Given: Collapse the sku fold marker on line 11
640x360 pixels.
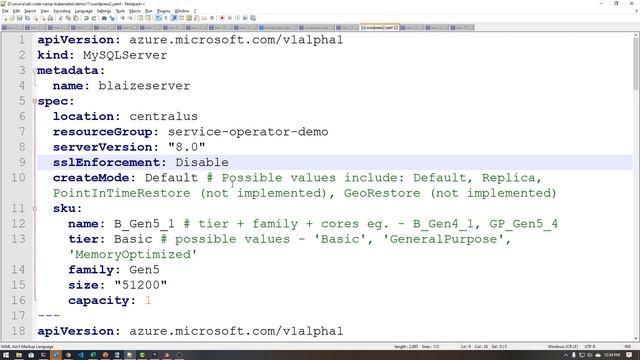Looking at the screenshot, I should pos(35,209).
